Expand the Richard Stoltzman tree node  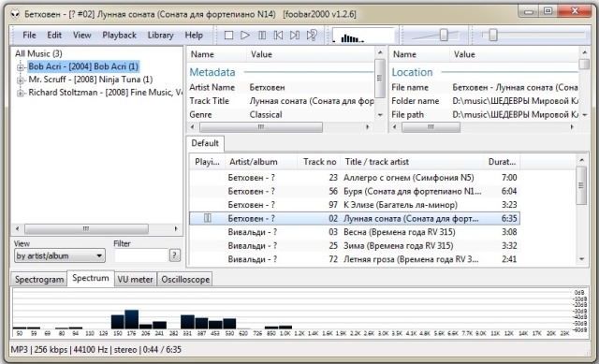(21, 94)
